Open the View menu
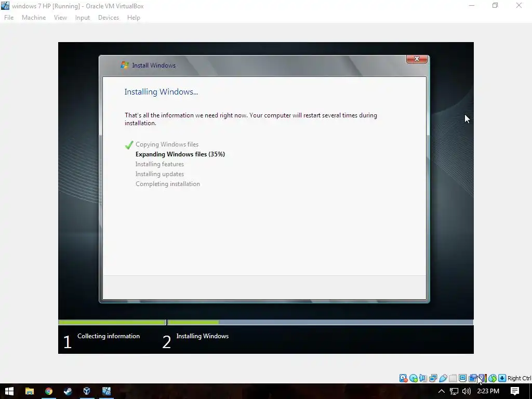The height and width of the screenshot is (399, 532). [x=60, y=18]
